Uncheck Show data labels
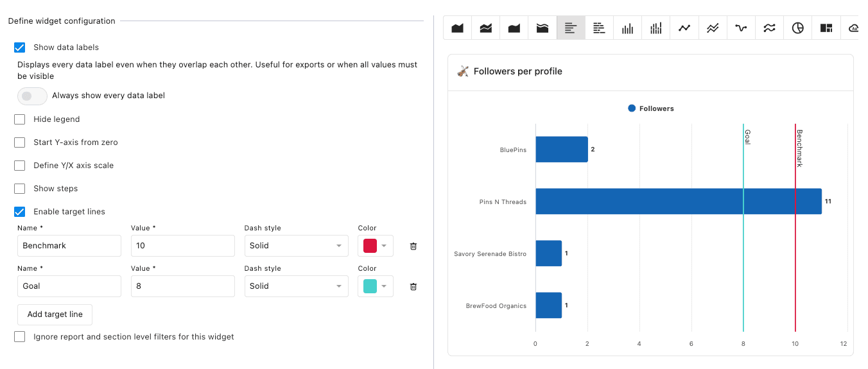Viewport: 868px width, 369px height. (x=20, y=47)
